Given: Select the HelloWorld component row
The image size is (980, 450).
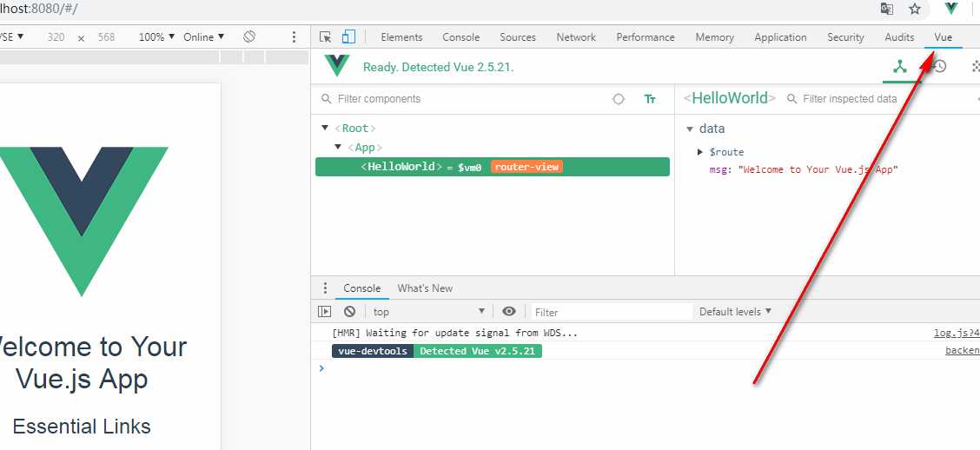Looking at the screenshot, I should tap(493, 167).
